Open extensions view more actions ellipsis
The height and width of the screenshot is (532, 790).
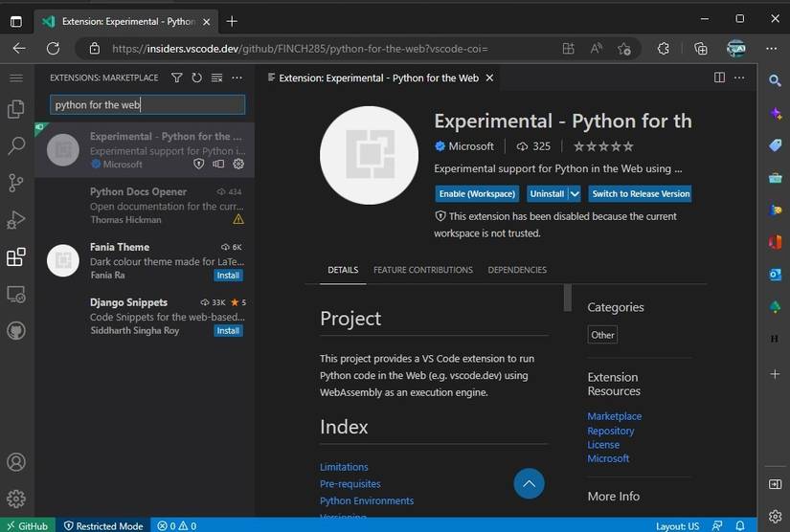[237, 78]
